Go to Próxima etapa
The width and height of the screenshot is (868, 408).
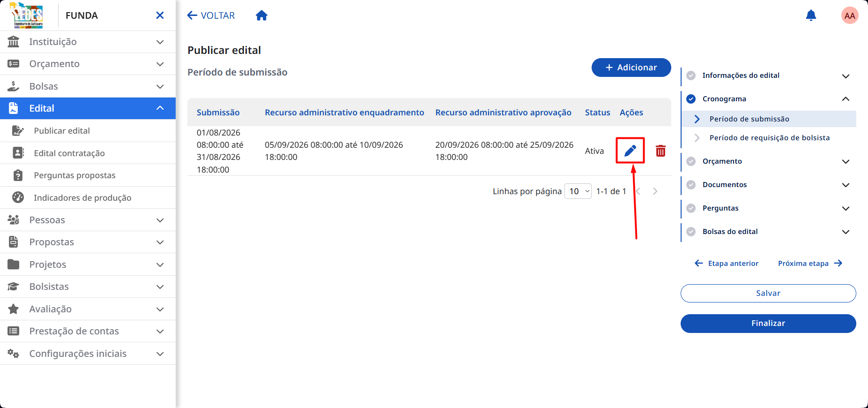(x=810, y=264)
